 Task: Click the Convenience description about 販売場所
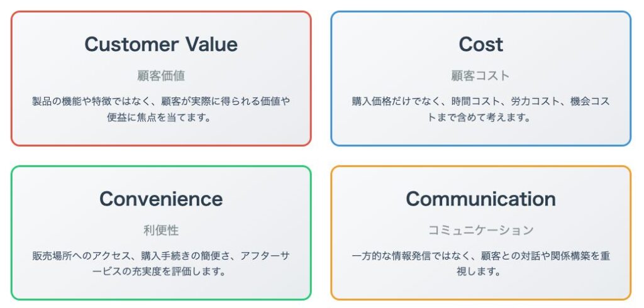pyautogui.click(x=161, y=263)
